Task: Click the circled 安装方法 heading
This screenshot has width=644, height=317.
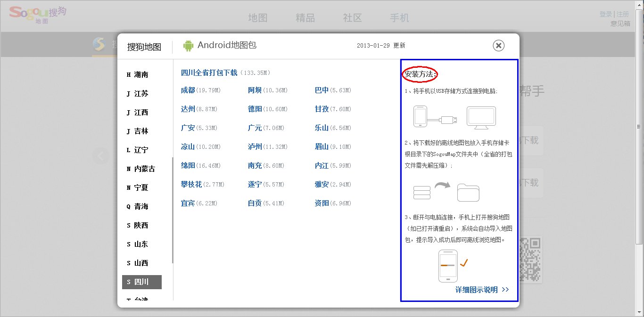Action: coord(419,74)
